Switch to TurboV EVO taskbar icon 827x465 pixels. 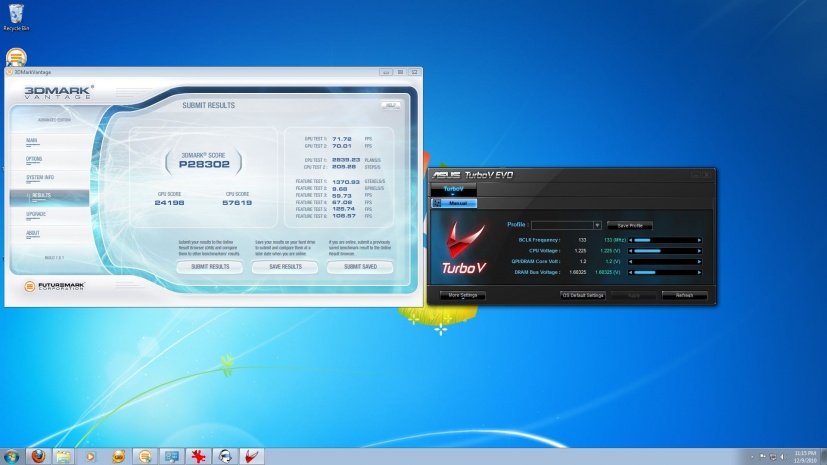(252, 456)
